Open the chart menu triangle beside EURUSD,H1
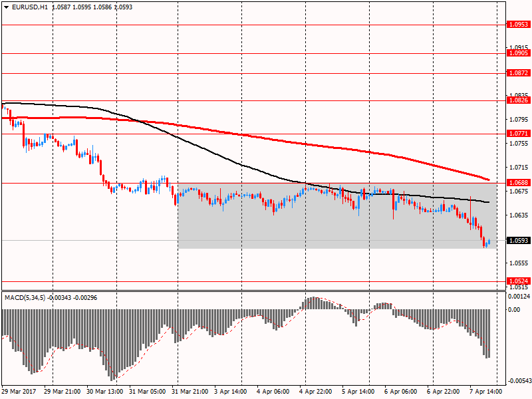The image size is (532, 399). click(7, 7)
